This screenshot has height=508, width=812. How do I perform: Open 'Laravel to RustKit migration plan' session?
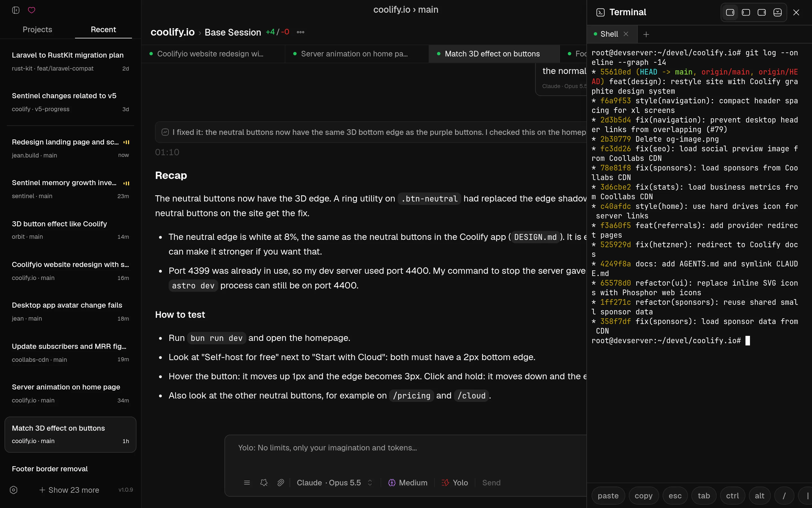tap(70, 62)
